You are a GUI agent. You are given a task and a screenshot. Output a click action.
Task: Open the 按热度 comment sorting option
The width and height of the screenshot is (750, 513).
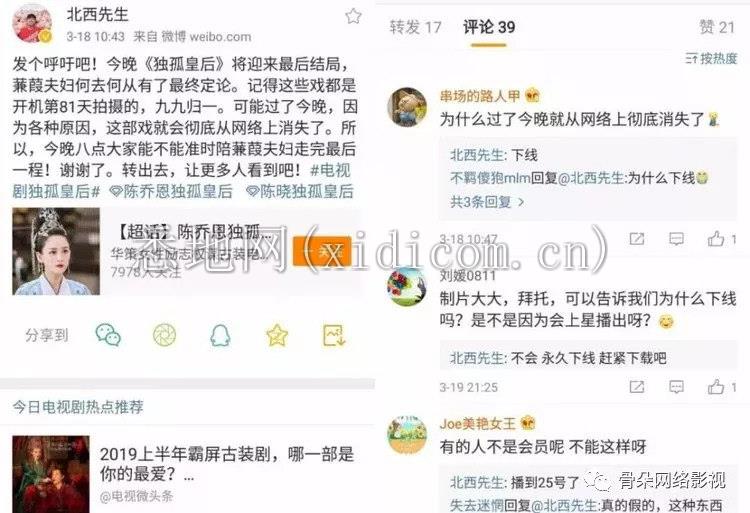click(711, 58)
